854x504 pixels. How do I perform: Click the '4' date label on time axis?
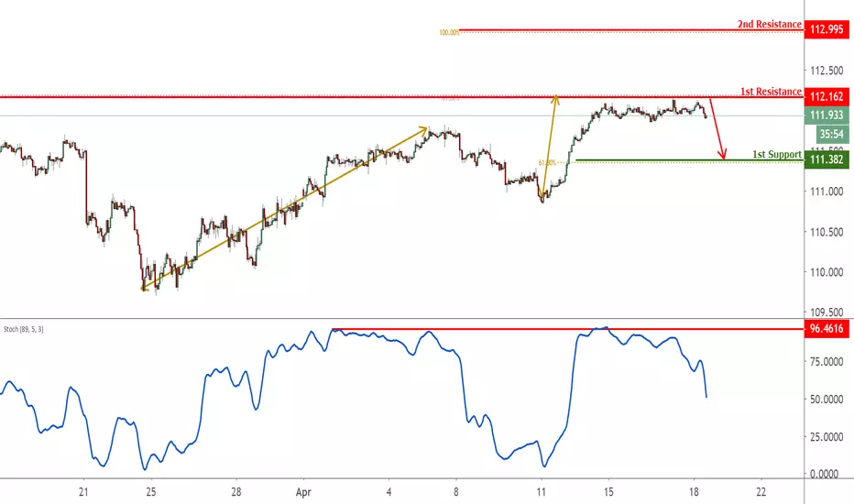389,492
